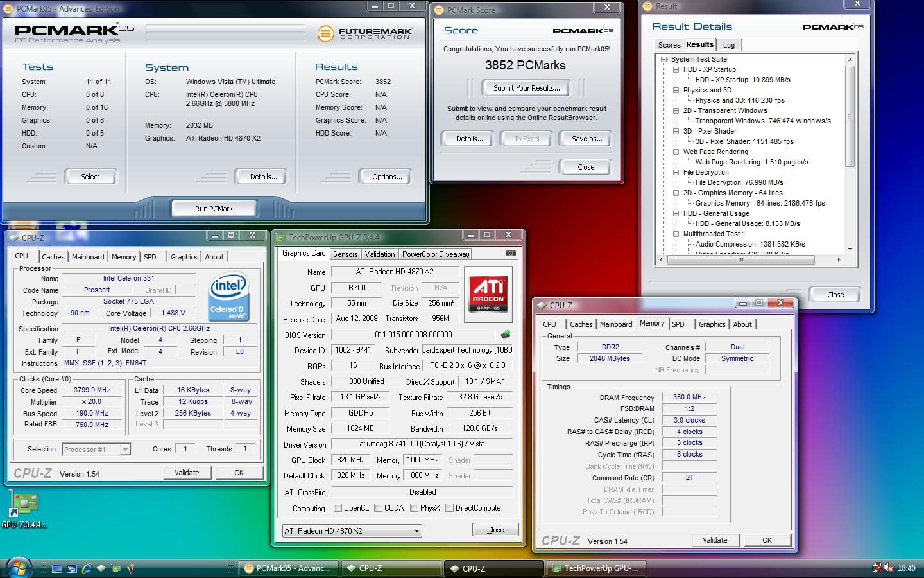924x578 pixels.
Task: Click the network tray icon with red X
Action: [877, 568]
